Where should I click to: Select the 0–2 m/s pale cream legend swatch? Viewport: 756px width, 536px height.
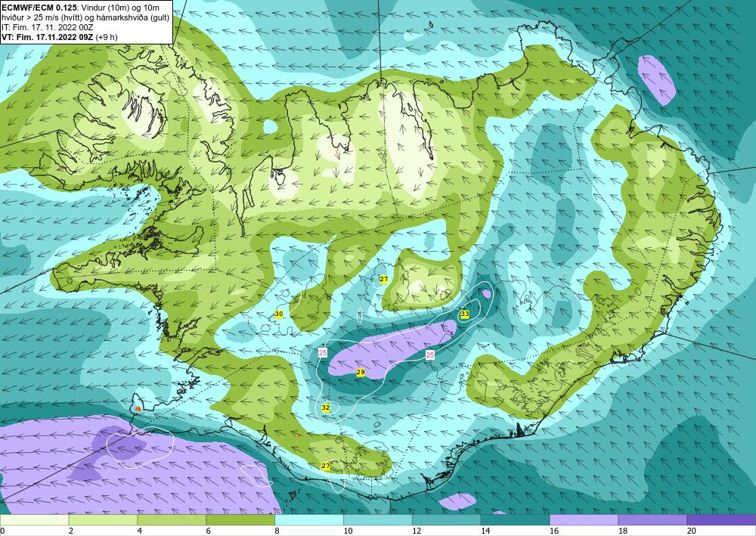[34, 520]
